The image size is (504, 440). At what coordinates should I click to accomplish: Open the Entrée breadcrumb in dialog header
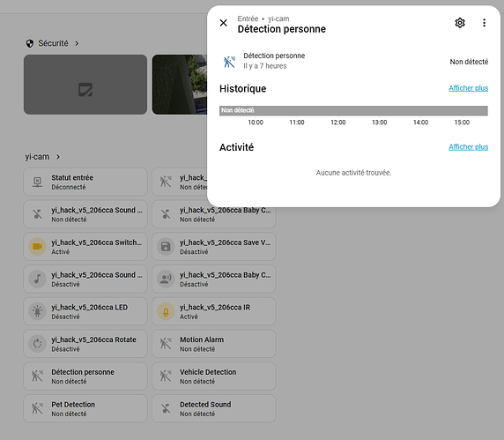pyautogui.click(x=248, y=19)
